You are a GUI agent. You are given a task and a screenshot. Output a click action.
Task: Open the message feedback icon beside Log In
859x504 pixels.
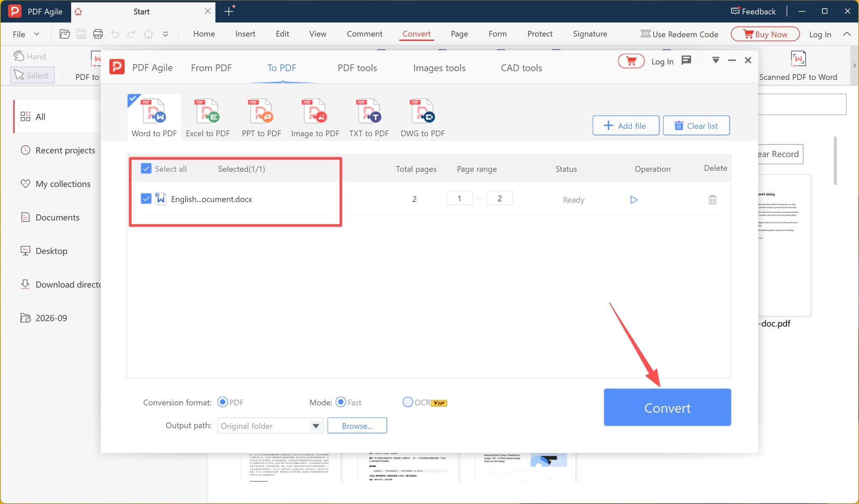click(686, 60)
